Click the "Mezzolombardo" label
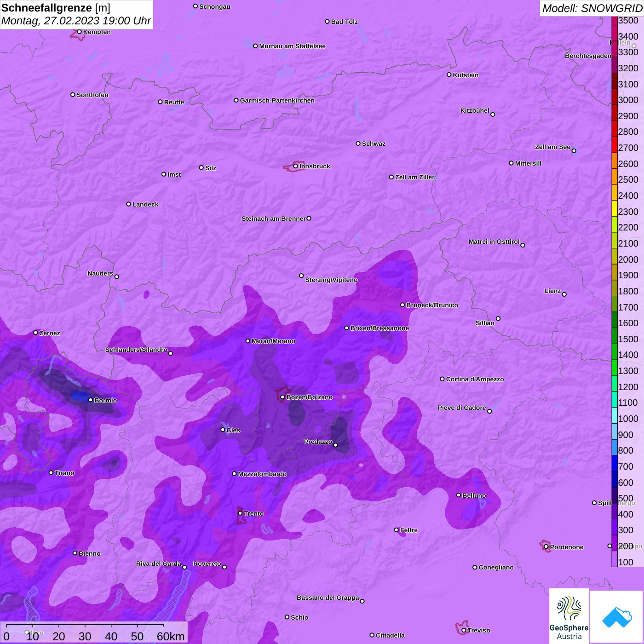The width and height of the screenshot is (644, 644). pyautogui.click(x=263, y=474)
